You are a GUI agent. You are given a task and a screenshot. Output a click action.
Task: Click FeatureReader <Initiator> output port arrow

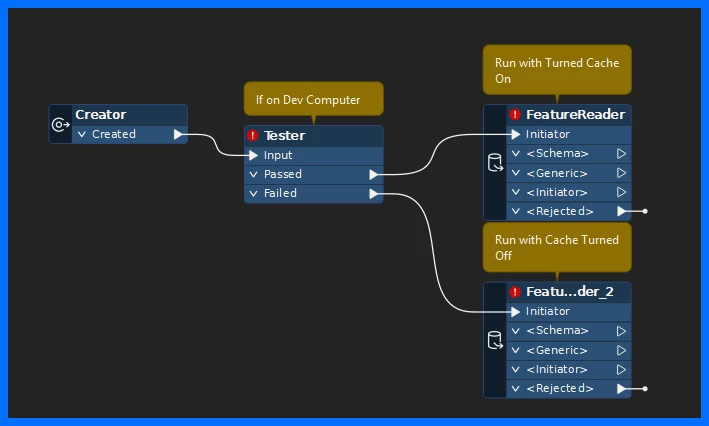(622, 192)
